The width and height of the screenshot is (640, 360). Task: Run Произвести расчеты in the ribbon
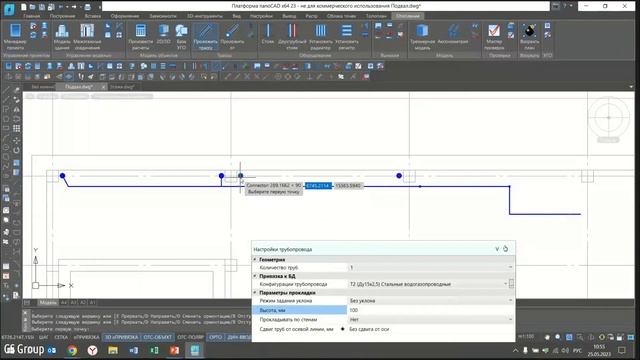click(x=140, y=36)
